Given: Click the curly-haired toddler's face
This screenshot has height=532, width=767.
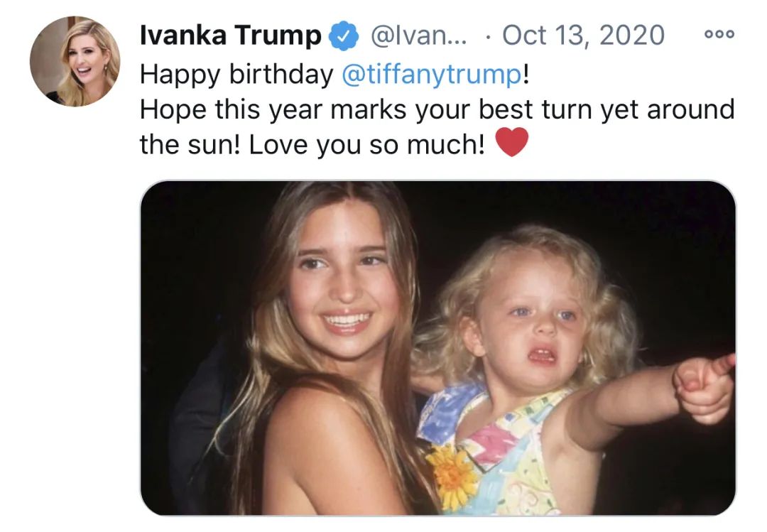Looking at the screenshot, I should [541, 325].
